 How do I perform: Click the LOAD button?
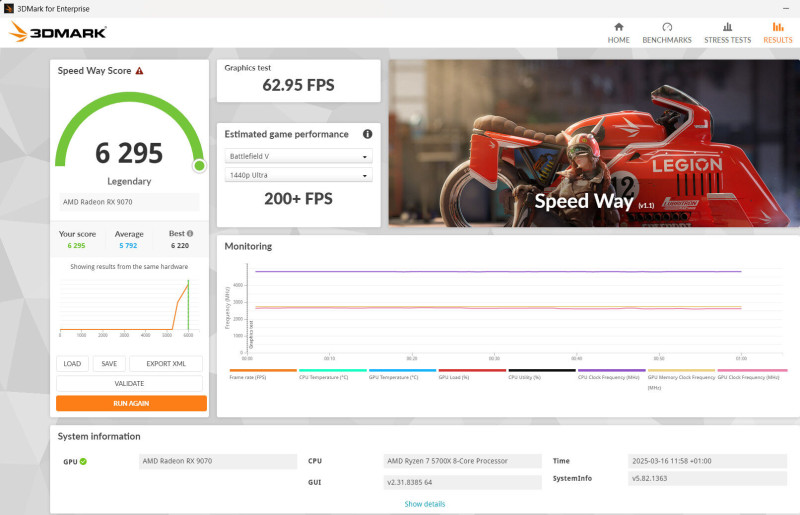click(72, 363)
